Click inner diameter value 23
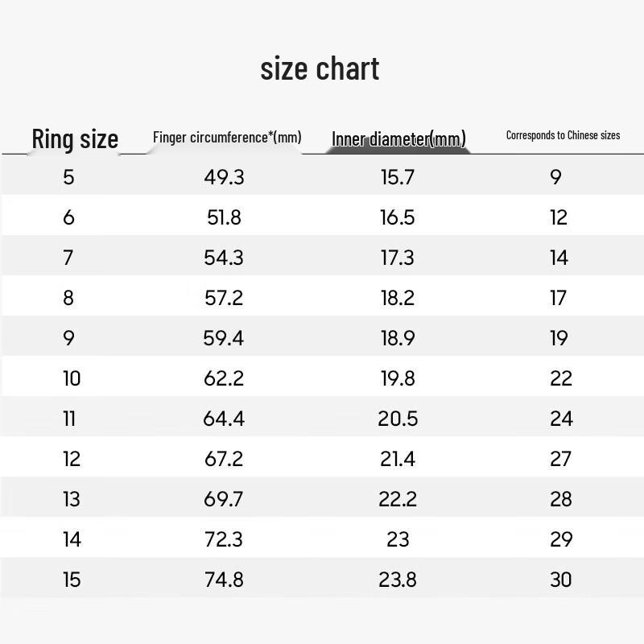The width and height of the screenshot is (644, 644). (x=398, y=539)
